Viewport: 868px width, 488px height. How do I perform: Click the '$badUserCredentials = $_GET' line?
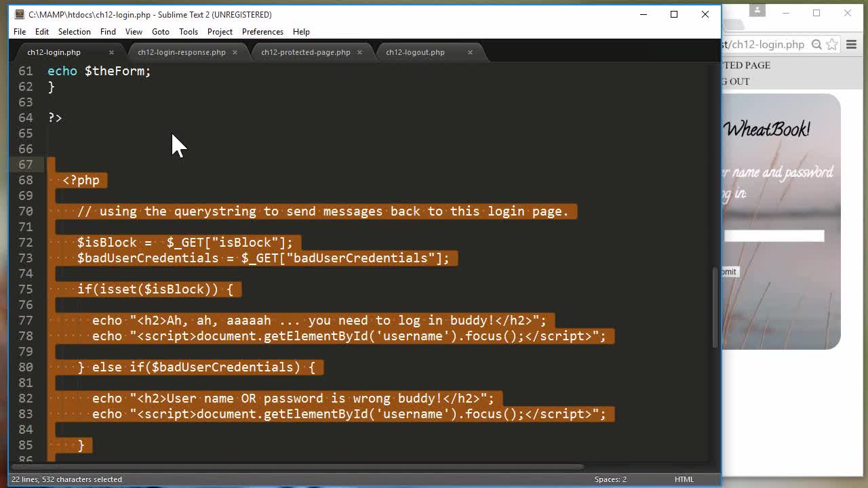click(263, 258)
